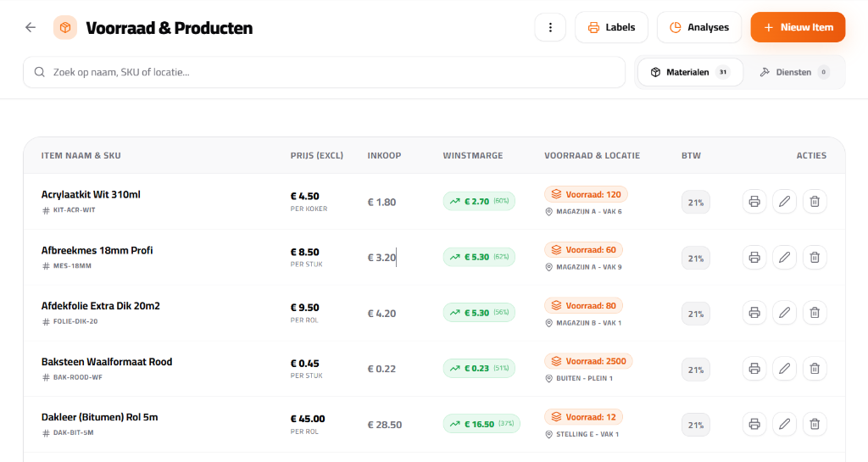Click the winstmarge badge € 5.30 (56%)
The width and height of the screenshot is (868, 462).
[479, 313]
